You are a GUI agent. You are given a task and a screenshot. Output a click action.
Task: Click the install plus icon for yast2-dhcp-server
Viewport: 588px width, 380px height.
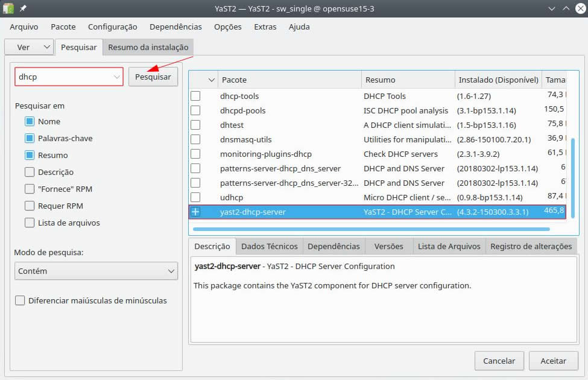point(195,212)
